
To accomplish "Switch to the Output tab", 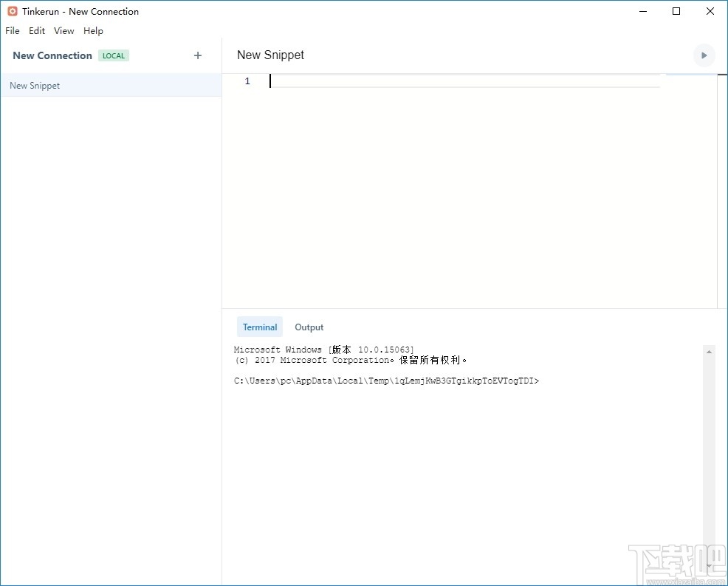I will click(x=309, y=327).
